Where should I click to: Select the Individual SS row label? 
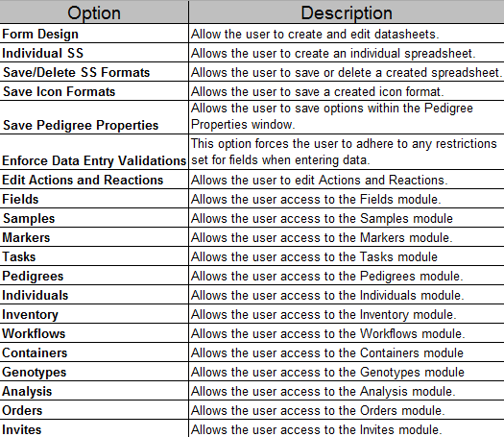94,53
